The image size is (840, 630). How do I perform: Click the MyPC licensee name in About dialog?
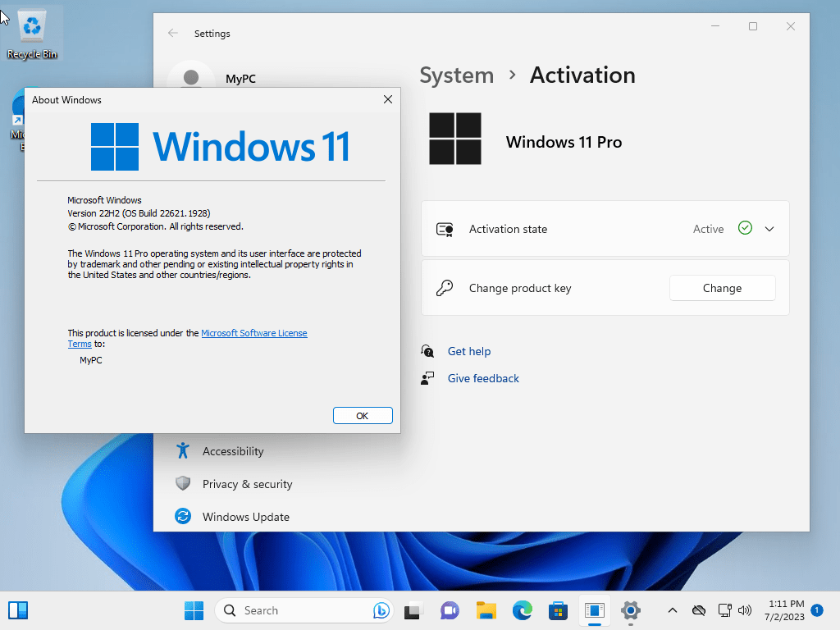91,360
